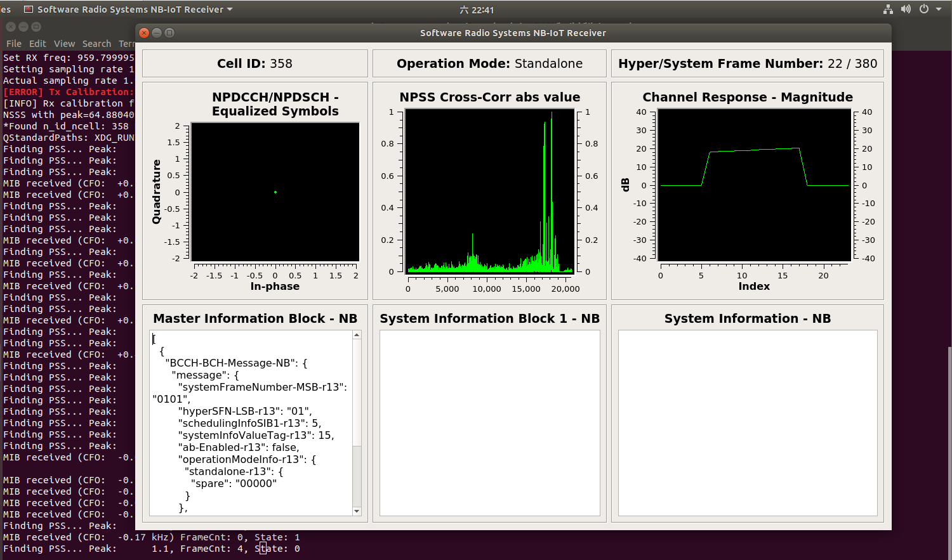This screenshot has height=560, width=952.
Task: Click the "ab-Enabled-r13": false line
Action: [x=239, y=447]
